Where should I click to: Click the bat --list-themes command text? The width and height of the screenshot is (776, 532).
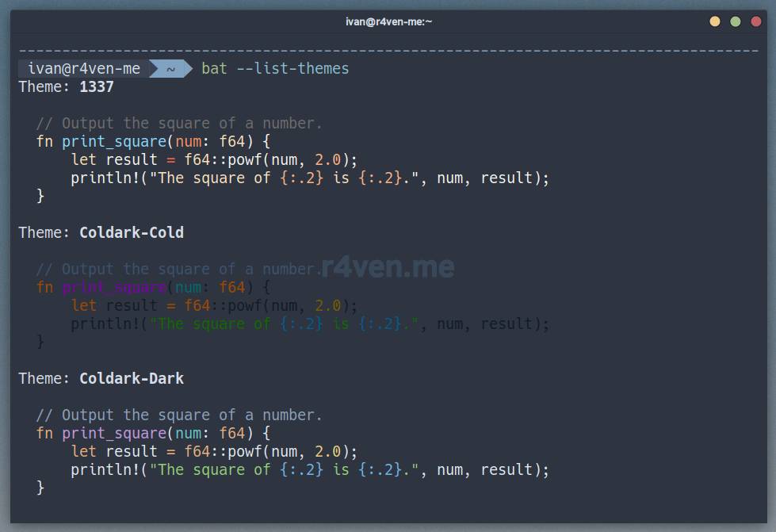tap(275, 69)
